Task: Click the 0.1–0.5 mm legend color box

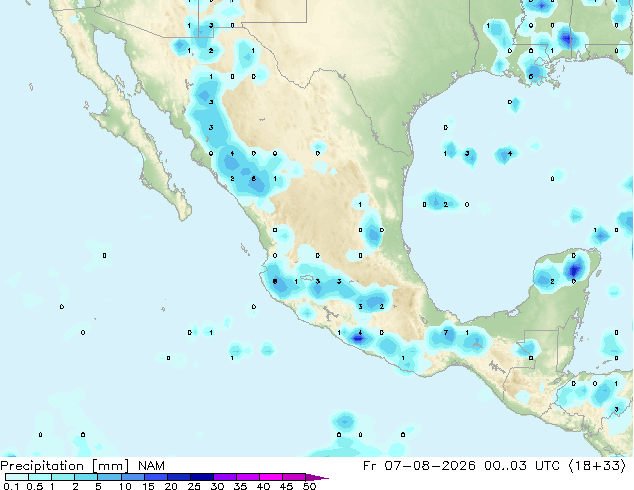Action: point(17,477)
